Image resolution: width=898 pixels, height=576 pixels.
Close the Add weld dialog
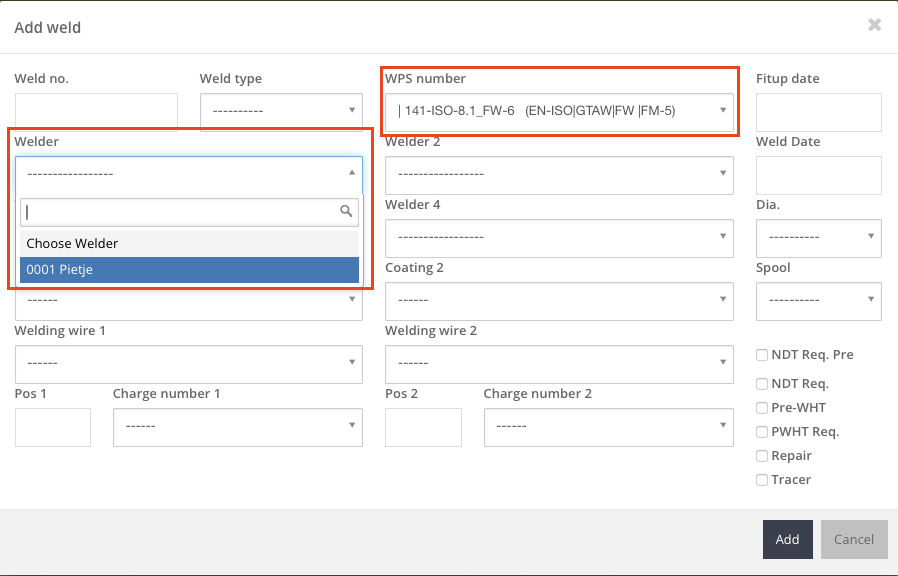(x=874, y=25)
